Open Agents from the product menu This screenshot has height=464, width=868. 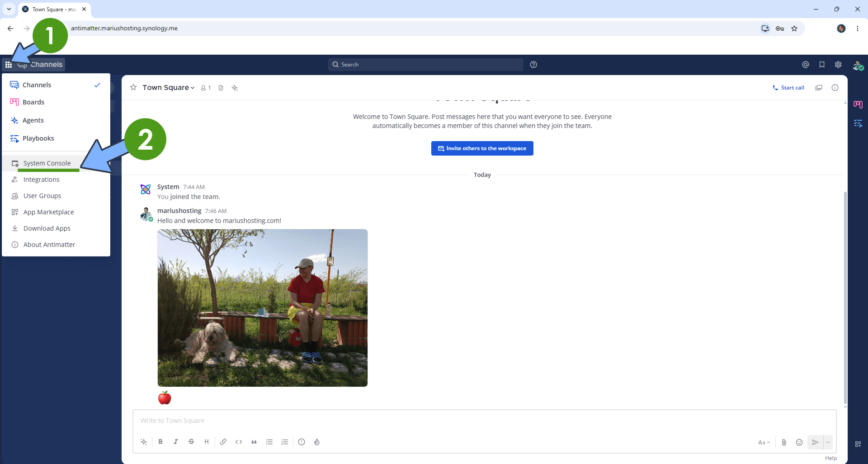pyautogui.click(x=56, y=120)
